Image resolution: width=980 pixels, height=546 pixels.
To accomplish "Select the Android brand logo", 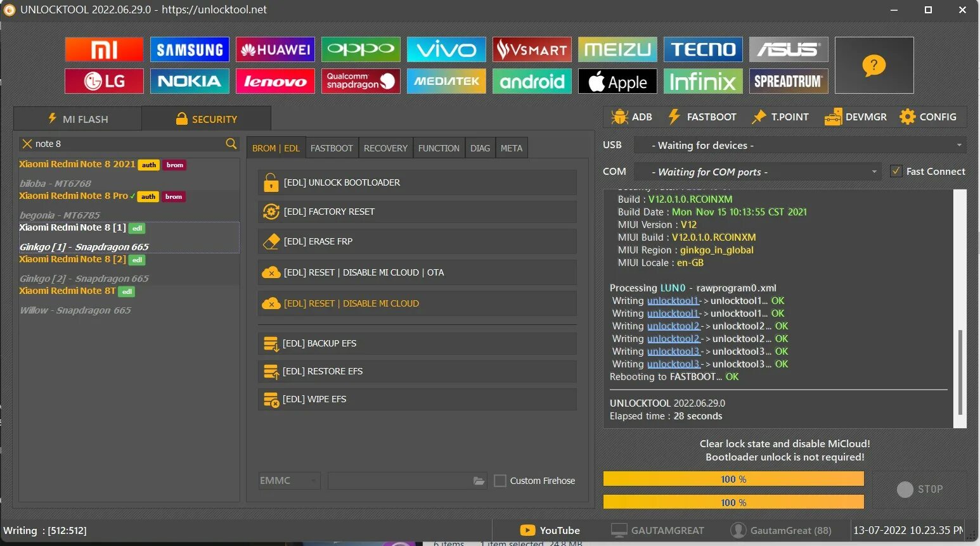I will [x=532, y=81].
